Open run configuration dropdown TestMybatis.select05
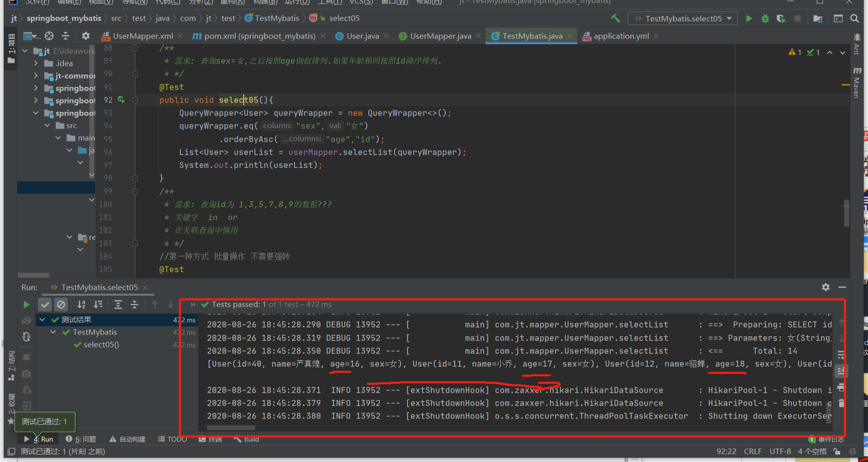The width and height of the screenshot is (868, 462). click(683, 18)
